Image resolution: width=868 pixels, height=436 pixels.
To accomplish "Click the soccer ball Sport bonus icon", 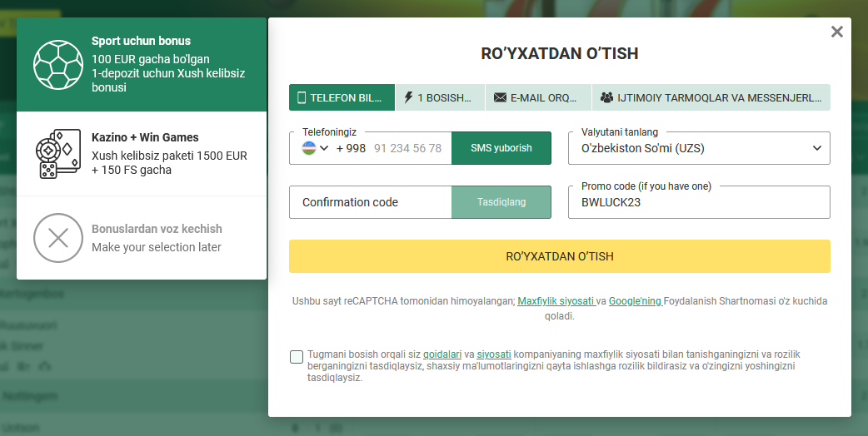I will point(58,65).
